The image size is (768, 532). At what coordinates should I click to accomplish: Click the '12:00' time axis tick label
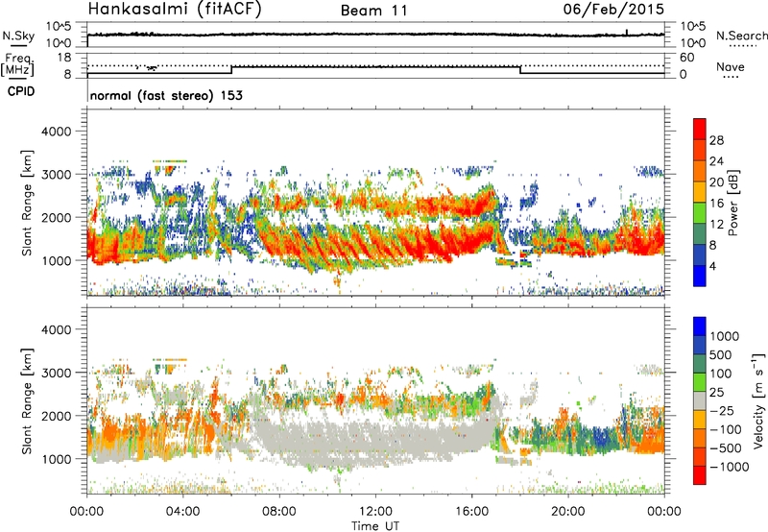click(x=375, y=512)
